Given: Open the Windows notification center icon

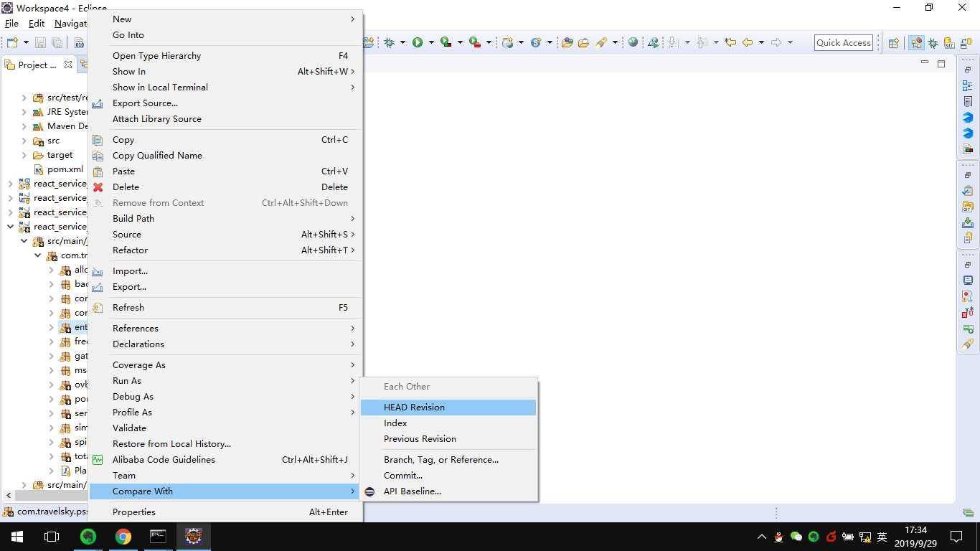Looking at the screenshot, I should pyautogui.click(x=956, y=537).
